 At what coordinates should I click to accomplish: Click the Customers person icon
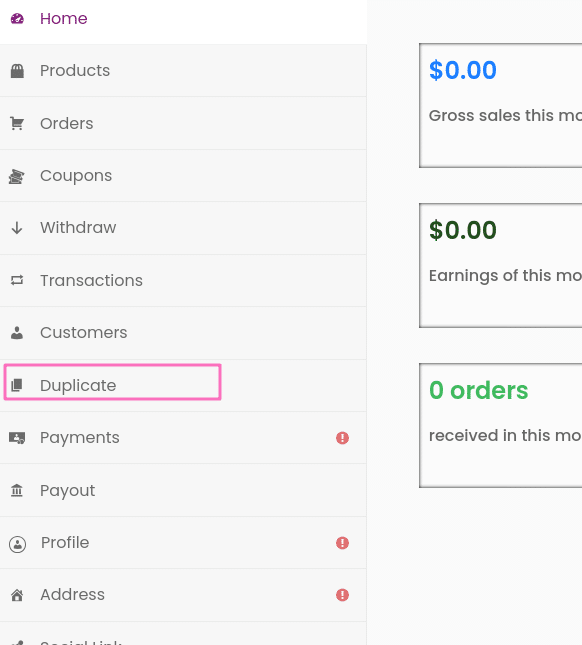tap(17, 333)
